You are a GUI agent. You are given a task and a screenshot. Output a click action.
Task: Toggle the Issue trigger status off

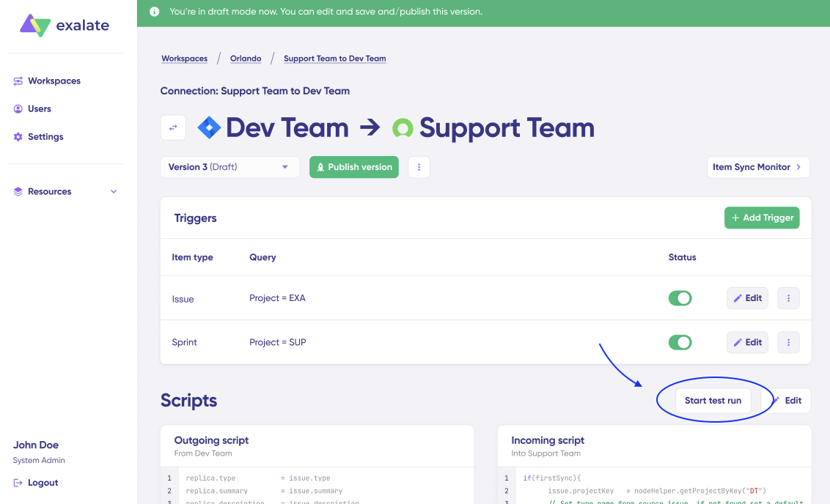point(680,298)
